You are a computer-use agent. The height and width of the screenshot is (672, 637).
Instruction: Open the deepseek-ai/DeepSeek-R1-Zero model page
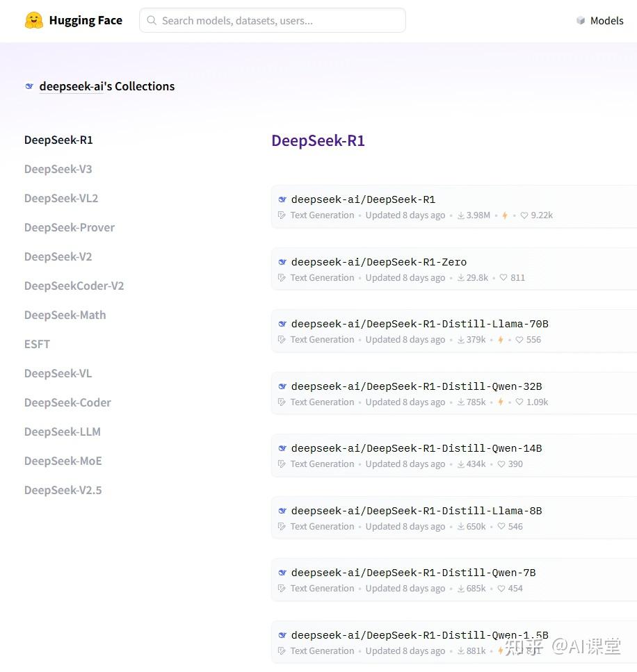click(379, 262)
